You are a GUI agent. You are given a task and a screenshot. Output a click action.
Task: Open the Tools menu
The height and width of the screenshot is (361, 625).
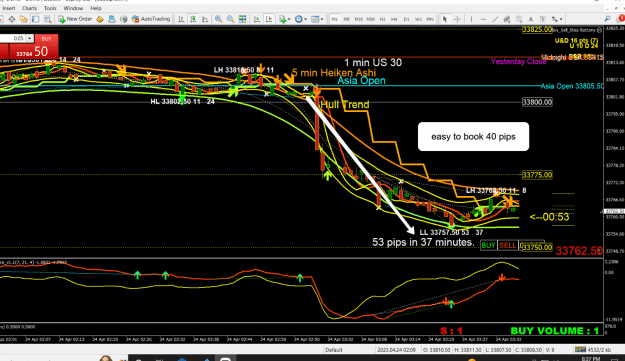[x=50, y=8]
